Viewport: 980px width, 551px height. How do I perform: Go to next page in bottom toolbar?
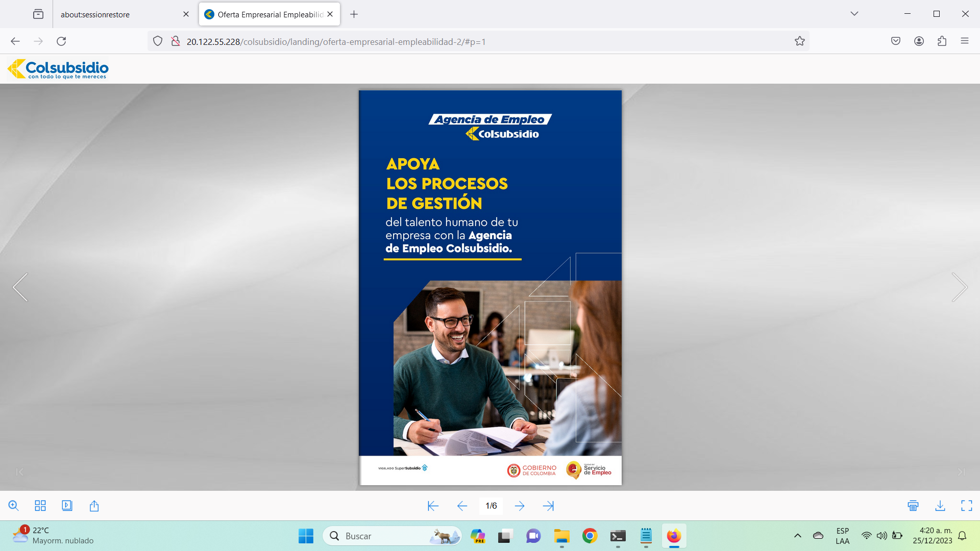520,506
